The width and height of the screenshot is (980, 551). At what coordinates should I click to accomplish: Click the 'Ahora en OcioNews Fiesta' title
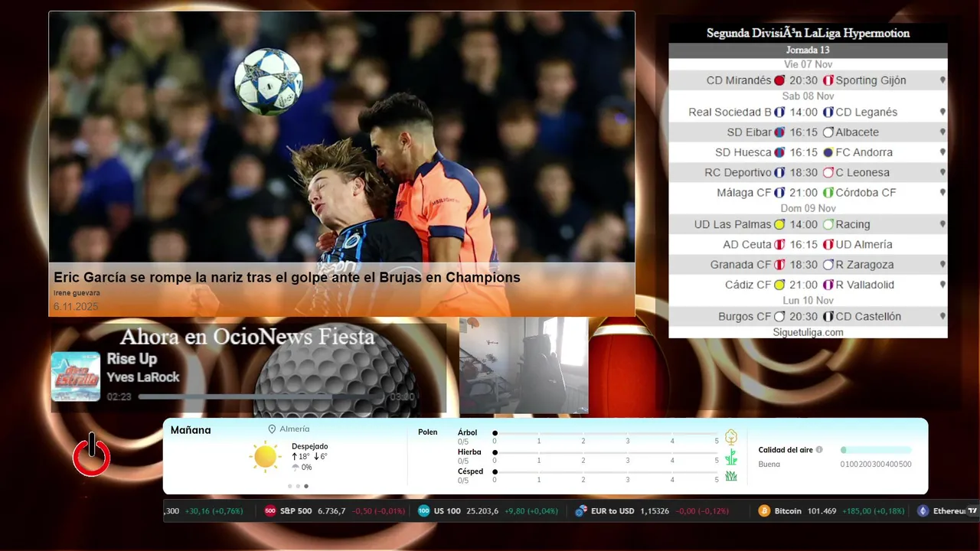click(247, 337)
